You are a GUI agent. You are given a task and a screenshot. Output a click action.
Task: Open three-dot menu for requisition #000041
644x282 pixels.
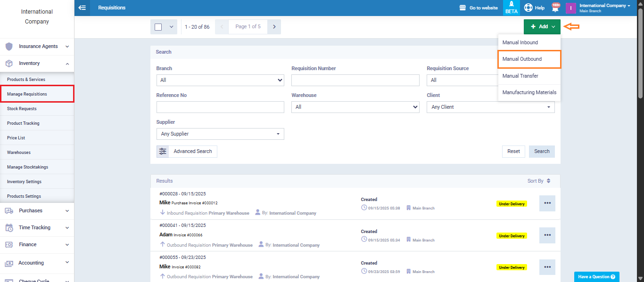tap(547, 235)
